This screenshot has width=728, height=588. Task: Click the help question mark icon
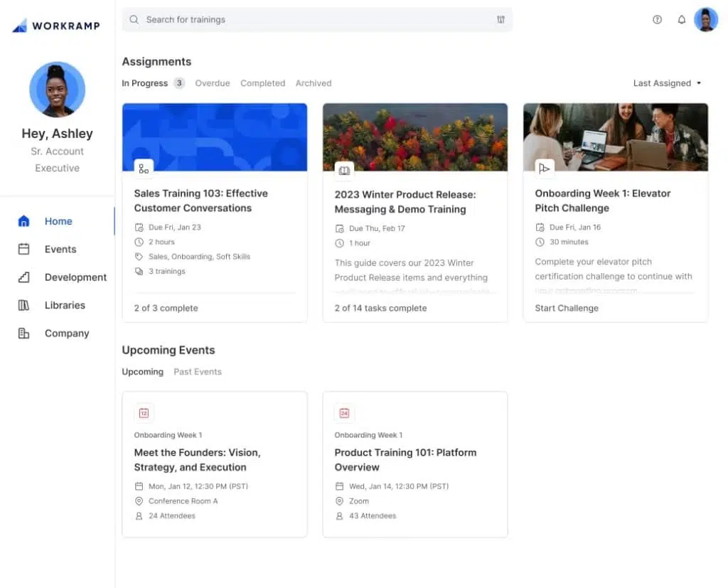coord(657,20)
